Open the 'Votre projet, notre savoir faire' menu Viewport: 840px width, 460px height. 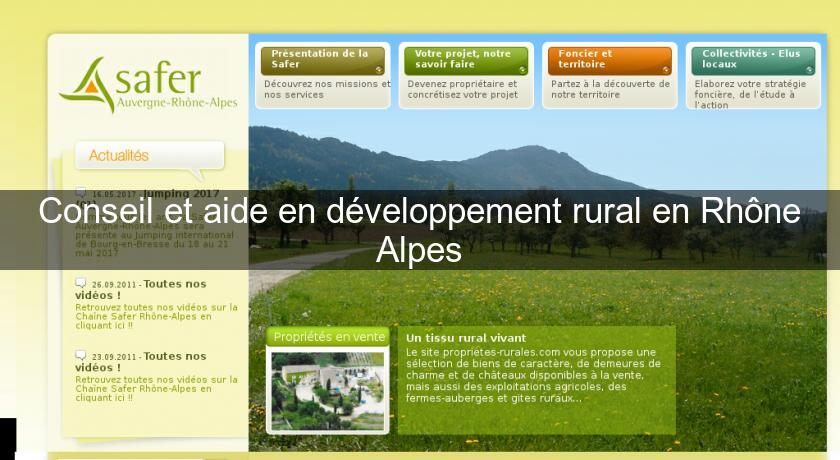[x=466, y=61]
